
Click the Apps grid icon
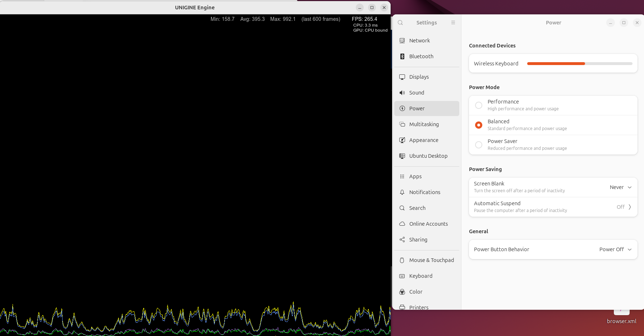[402, 176]
